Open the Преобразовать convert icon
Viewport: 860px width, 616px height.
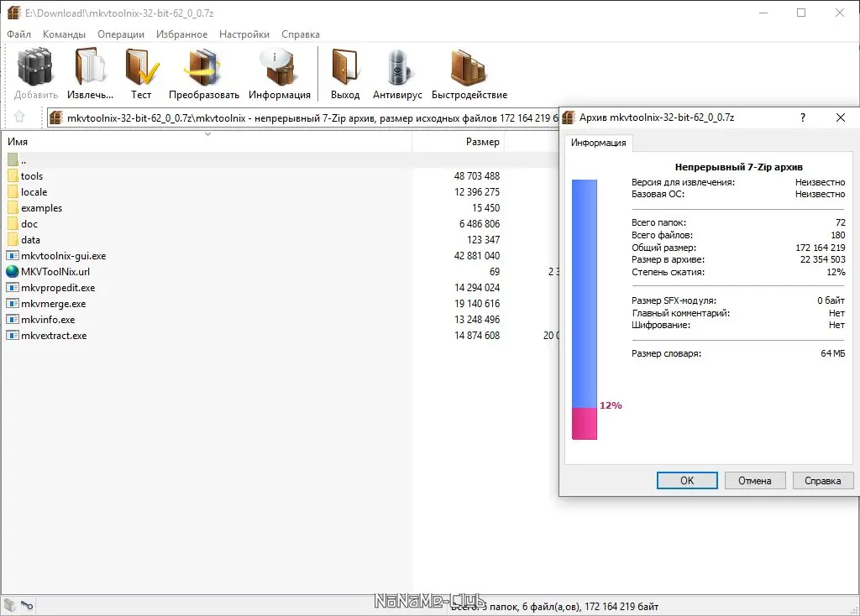click(203, 67)
